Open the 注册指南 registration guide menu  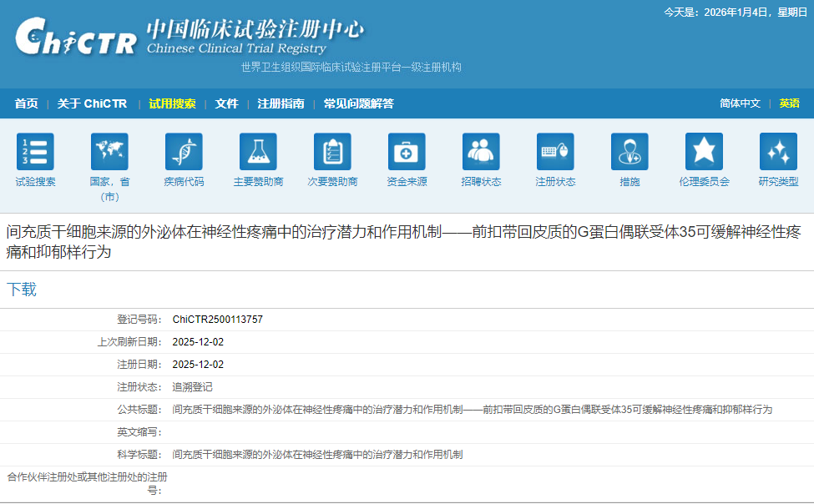pos(279,103)
